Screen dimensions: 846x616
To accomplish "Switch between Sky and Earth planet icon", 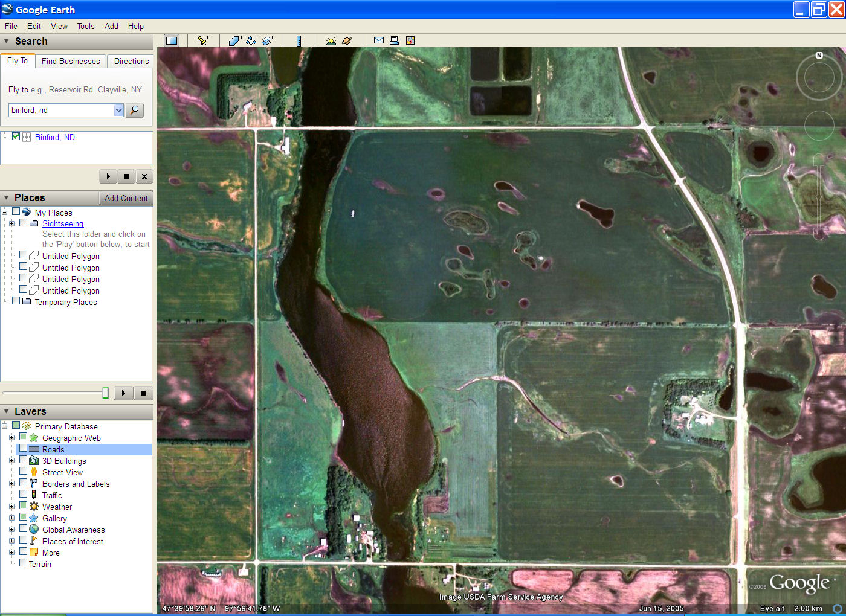I will tap(347, 40).
